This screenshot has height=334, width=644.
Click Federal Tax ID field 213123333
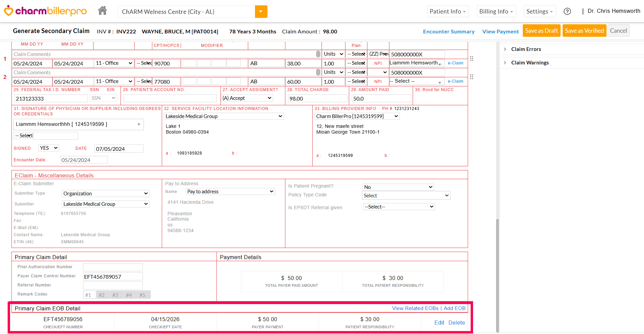point(51,99)
